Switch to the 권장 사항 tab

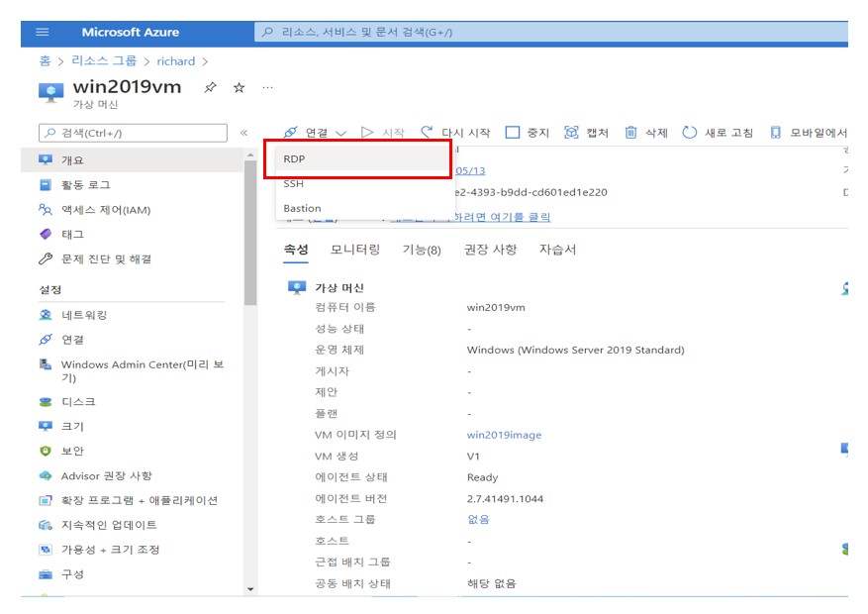(x=490, y=250)
